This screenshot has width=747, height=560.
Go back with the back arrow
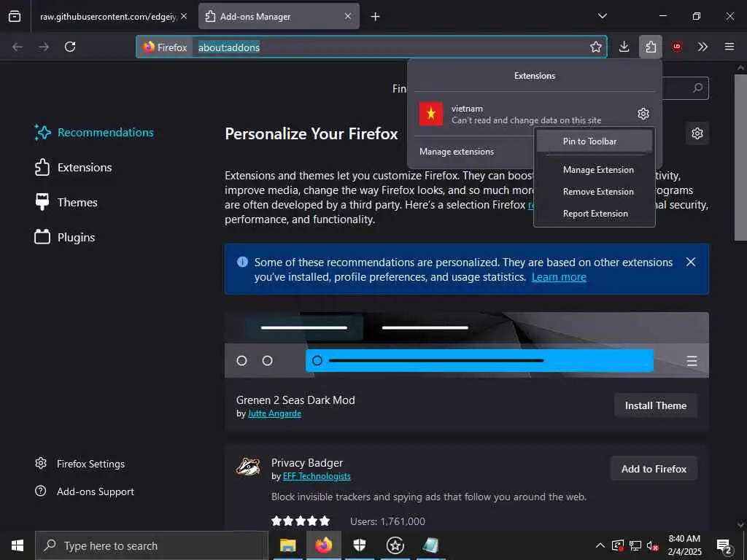(x=18, y=47)
